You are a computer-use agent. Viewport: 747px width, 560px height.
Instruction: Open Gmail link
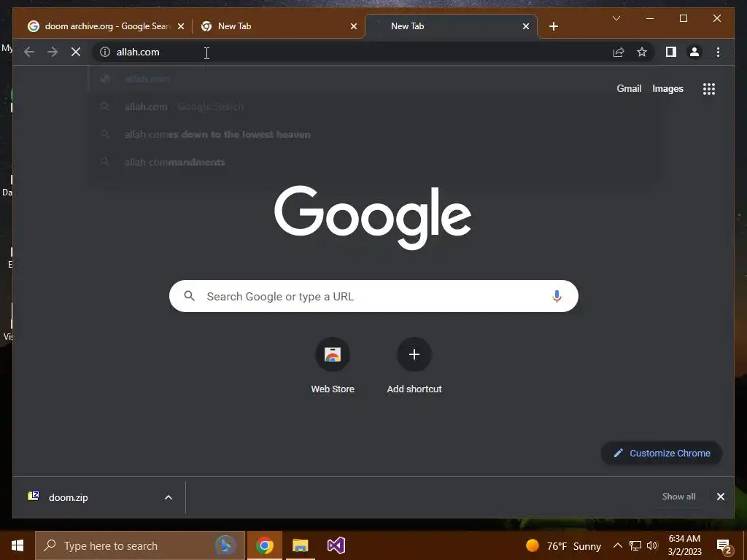pyautogui.click(x=629, y=88)
